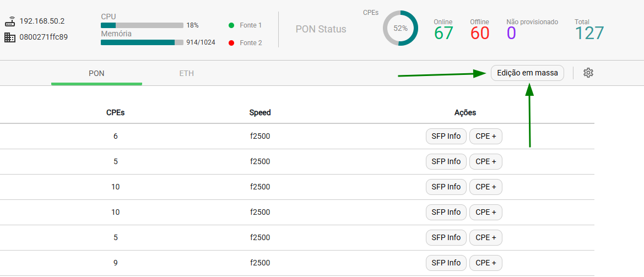Click the Online count 67
Screen dimensions: 644x277
point(443,33)
